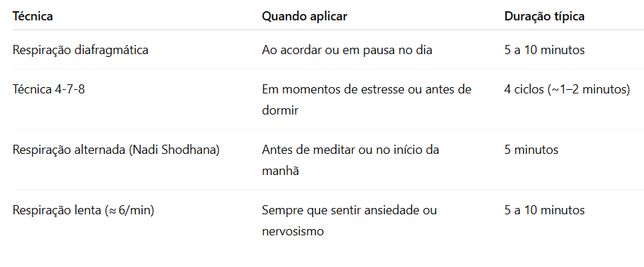Click the Respiração lenta row's 5 a 10 minutos
This screenshot has height=267, width=644.
coord(545,211)
